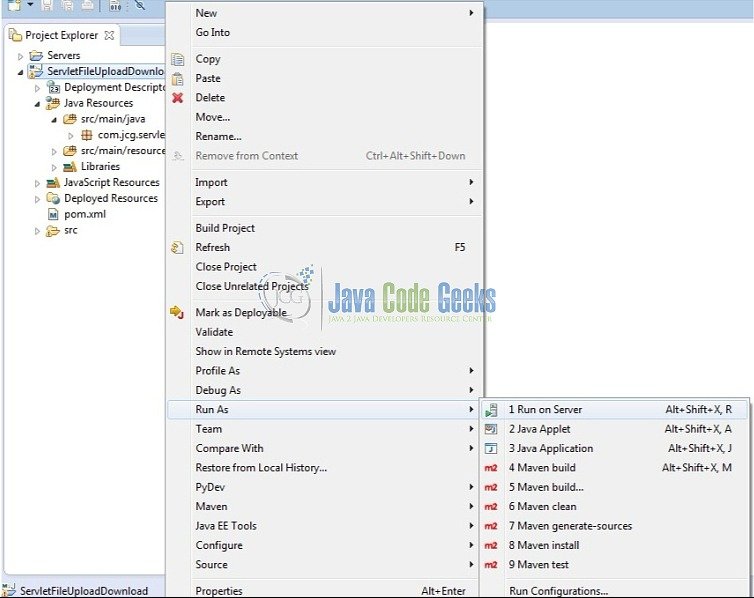Open the Team submenu

325,429
